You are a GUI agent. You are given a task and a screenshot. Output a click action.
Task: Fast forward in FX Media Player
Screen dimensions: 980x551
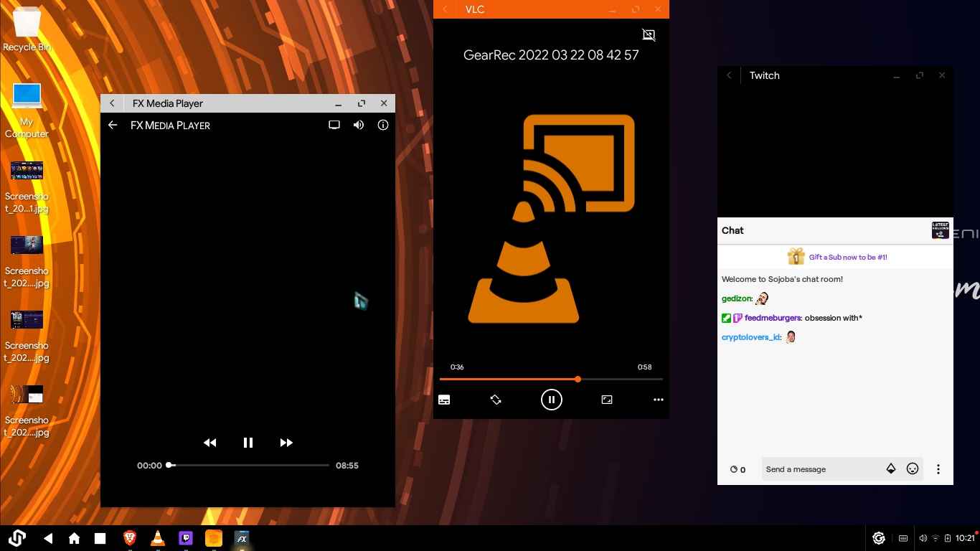click(x=286, y=443)
